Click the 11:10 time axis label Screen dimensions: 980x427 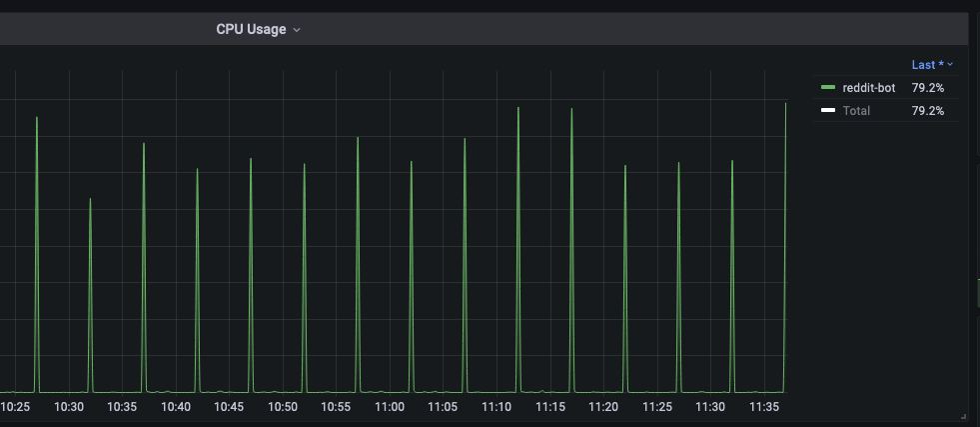click(x=496, y=407)
